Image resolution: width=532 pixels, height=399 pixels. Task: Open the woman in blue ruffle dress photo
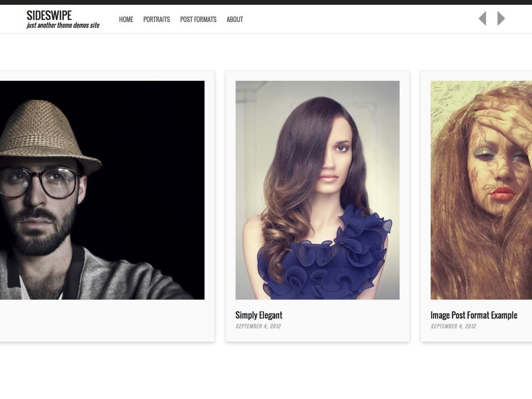[x=317, y=190]
